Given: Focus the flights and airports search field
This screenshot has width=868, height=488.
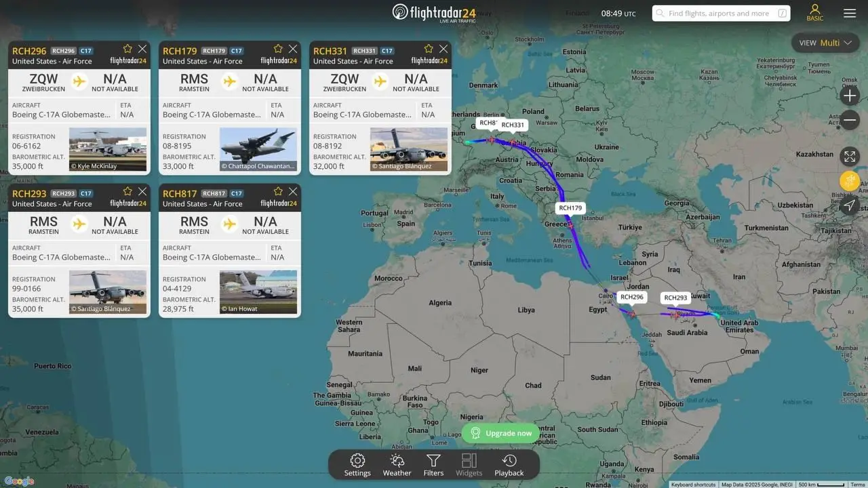Looking at the screenshot, I should [722, 13].
